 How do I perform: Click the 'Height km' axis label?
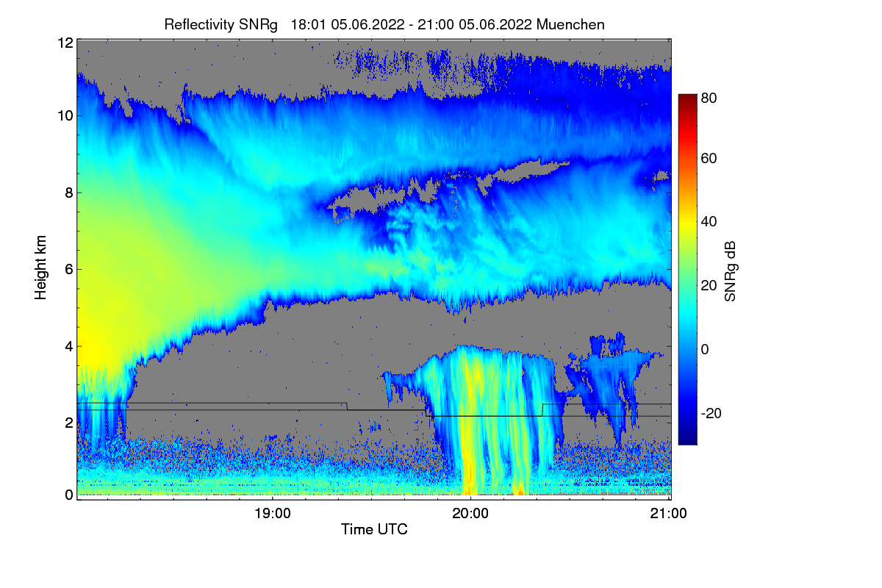point(40,268)
